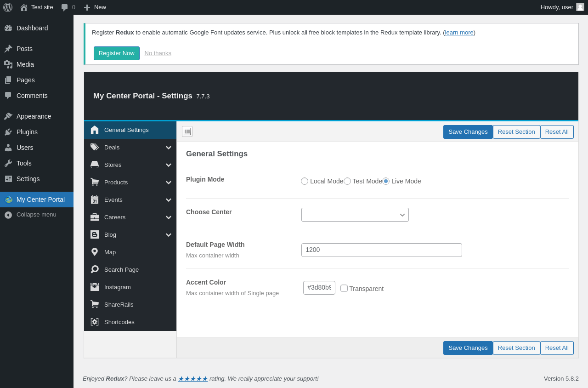Click the Search Page magnifier icon
588x388 pixels.
pyautogui.click(x=95, y=269)
